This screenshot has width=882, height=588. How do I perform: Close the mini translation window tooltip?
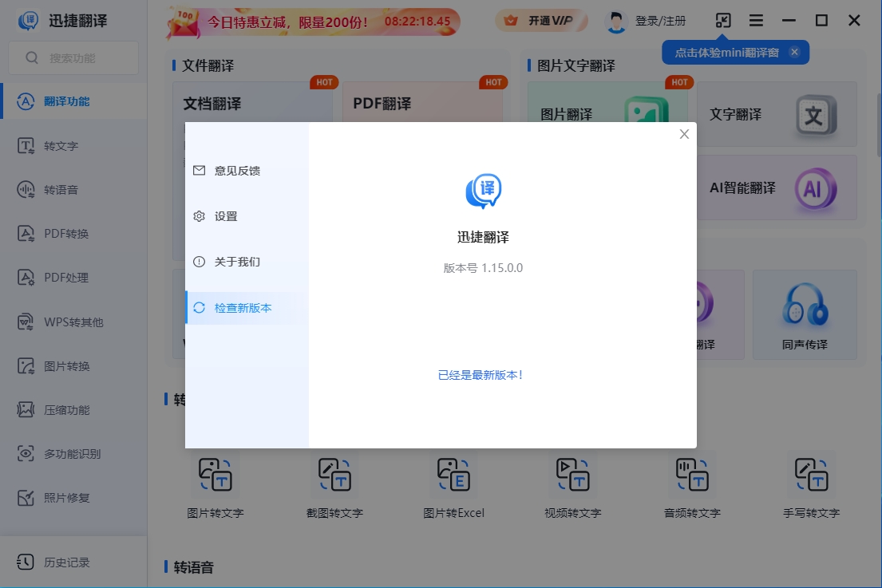pos(794,53)
